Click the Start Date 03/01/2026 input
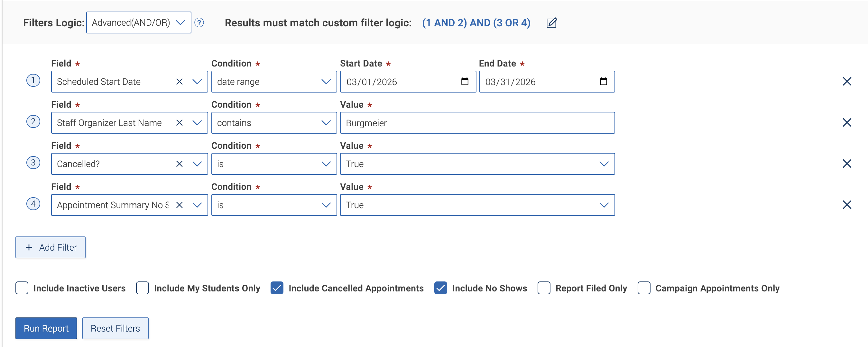868x347 pixels. (x=408, y=82)
